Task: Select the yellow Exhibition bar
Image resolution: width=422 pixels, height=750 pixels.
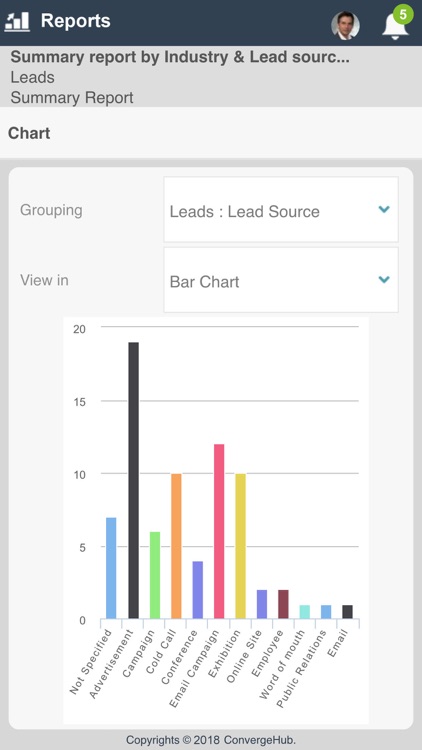Action: [x=240, y=546]
